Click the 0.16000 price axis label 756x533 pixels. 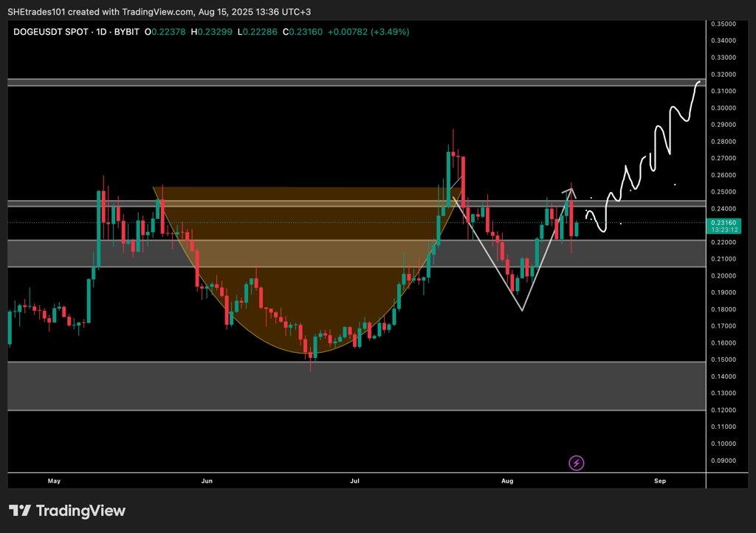coord(724,343)
